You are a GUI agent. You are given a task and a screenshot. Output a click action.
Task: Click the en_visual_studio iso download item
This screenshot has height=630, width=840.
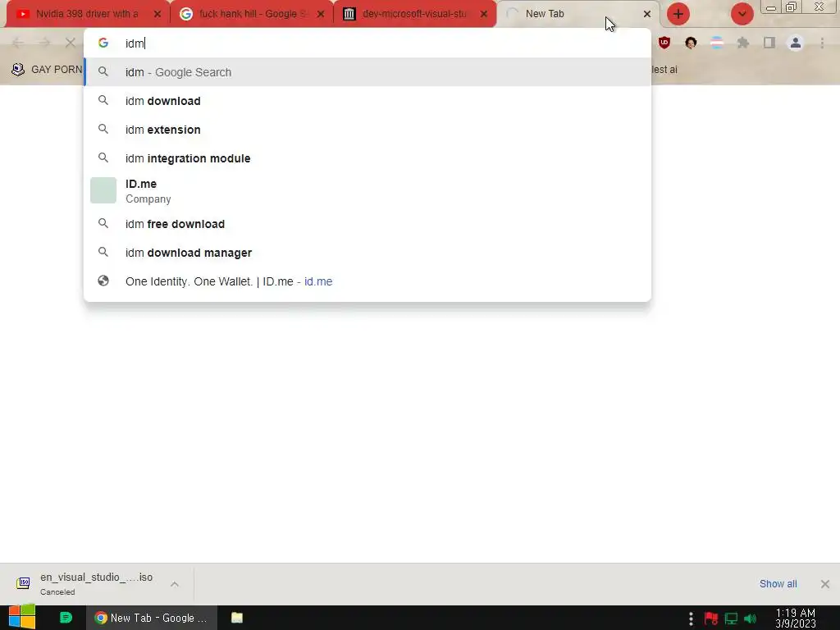click(85, 584)
